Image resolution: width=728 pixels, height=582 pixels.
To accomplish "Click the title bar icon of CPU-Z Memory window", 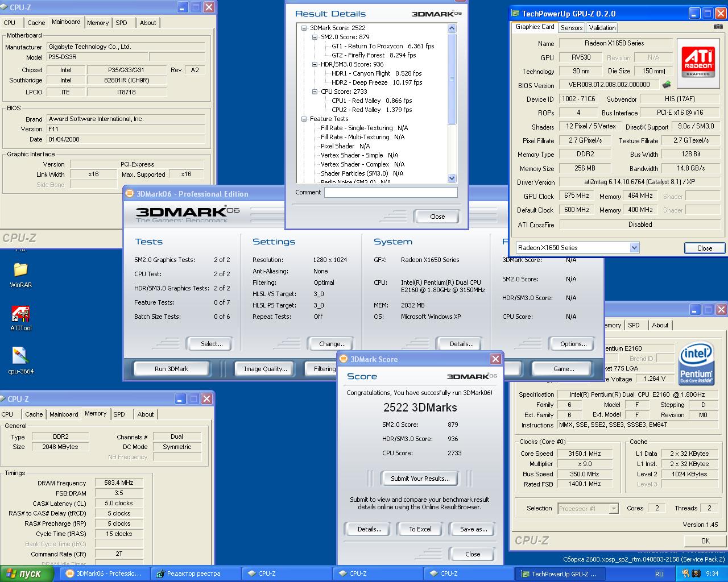I will click(x=3, y=399).
